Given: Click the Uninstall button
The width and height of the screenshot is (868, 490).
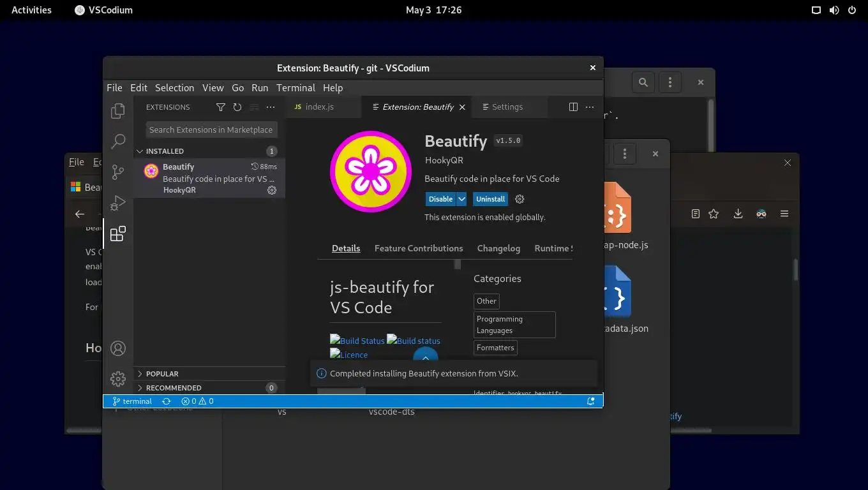Looking at the screenshot, I should 490,199.
